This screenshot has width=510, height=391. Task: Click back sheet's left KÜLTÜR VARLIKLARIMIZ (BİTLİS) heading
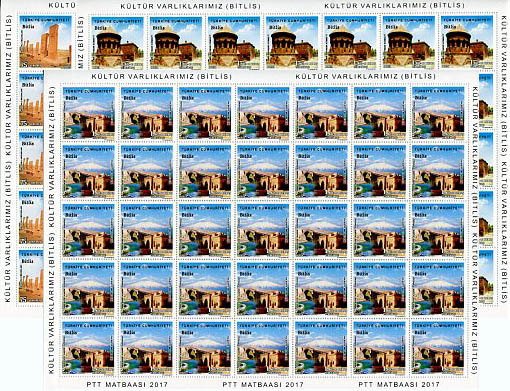[x=191, y=6]
